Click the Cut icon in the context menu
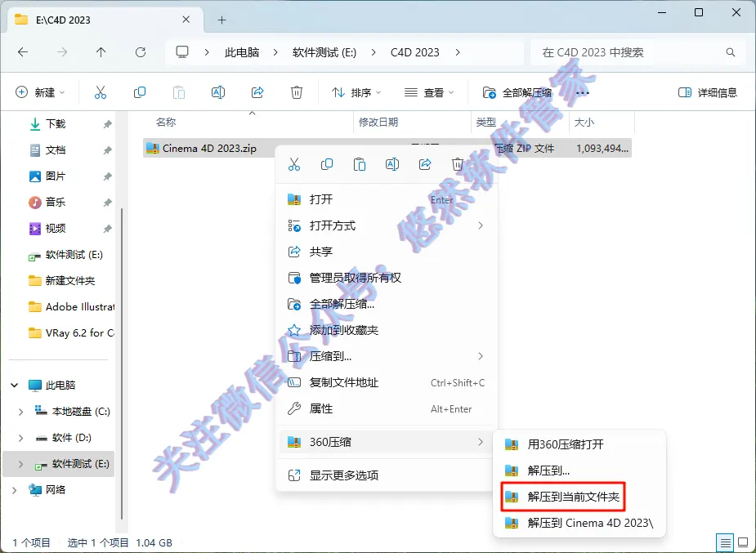 click(294, 165)
